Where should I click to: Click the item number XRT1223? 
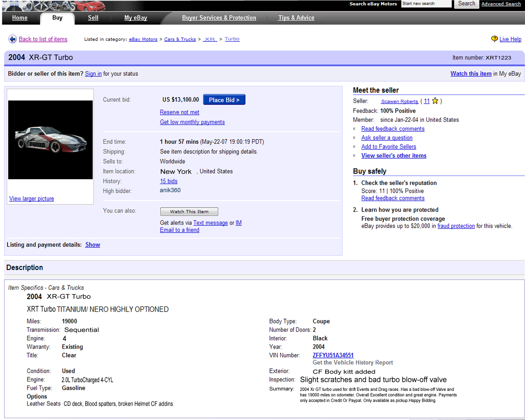(498, 58)
